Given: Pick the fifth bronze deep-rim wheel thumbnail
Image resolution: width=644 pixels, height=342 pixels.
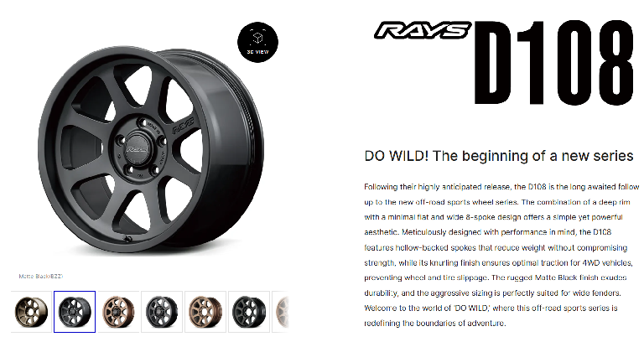Looking at the screenshot, I should (x=205, y=312).
